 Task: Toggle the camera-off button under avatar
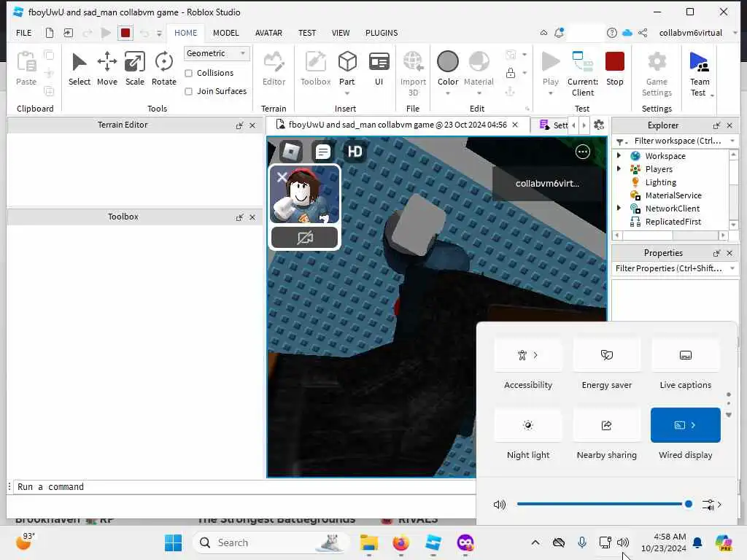tap(305, 237)
